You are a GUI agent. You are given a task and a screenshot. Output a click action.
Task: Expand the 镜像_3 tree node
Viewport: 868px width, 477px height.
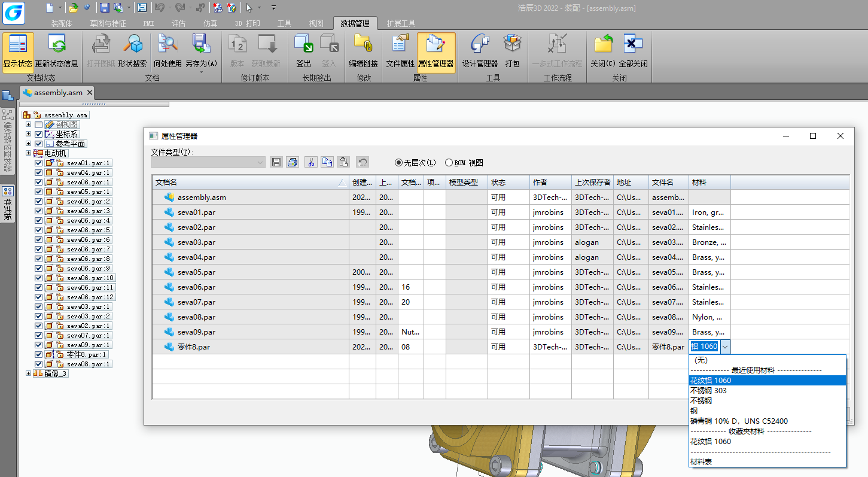tap(28, 373)
